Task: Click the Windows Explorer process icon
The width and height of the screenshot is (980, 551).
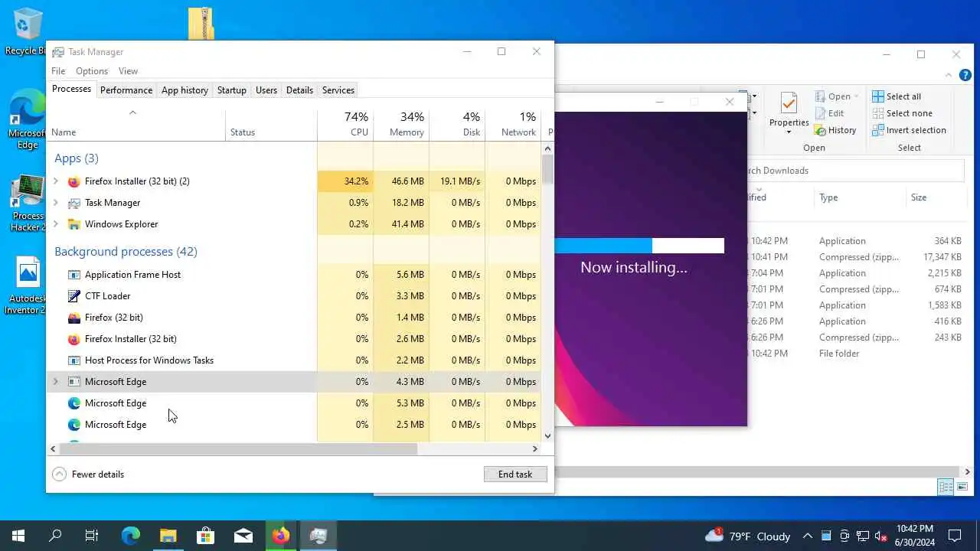Action: click(x=74, y=224)
